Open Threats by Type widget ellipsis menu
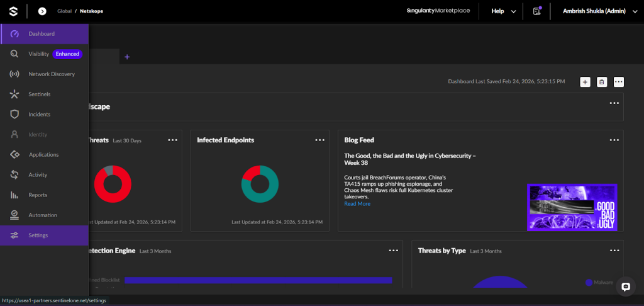Image resolution: width=644 pixels, height=306 pixels. coord(614,251)
